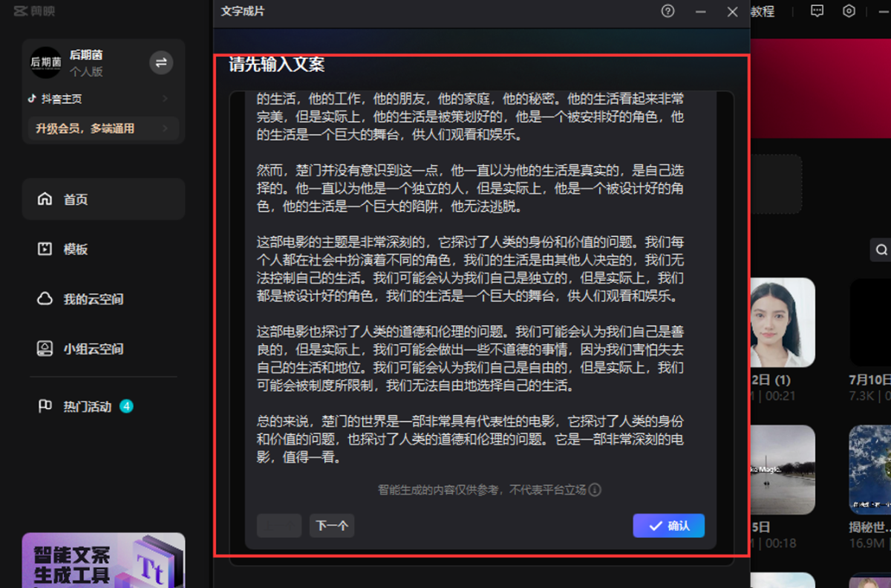Select the 模板 templates icon in the sidebar

47,249
